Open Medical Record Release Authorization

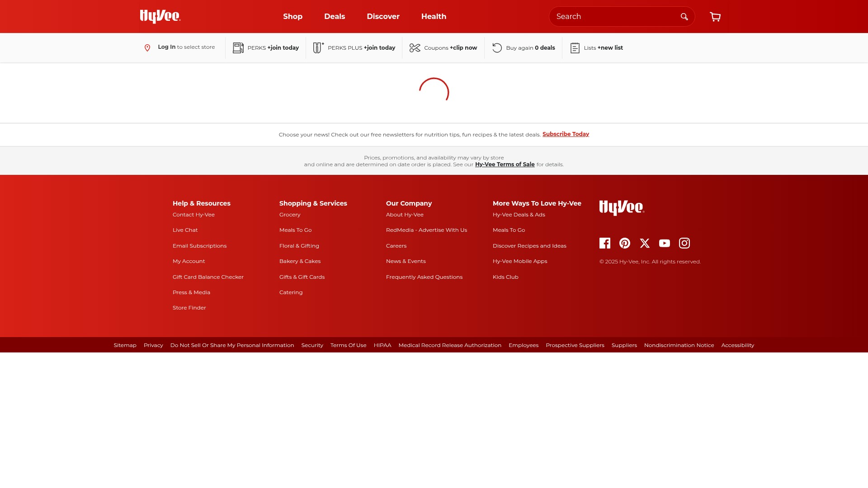(x=450, y=345)
